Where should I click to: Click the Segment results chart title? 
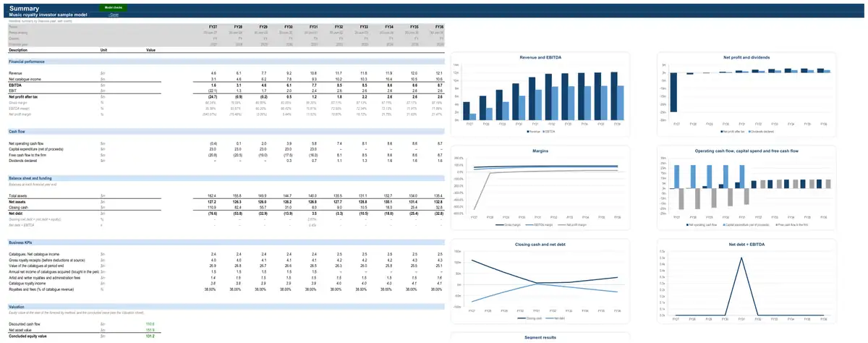540,337
